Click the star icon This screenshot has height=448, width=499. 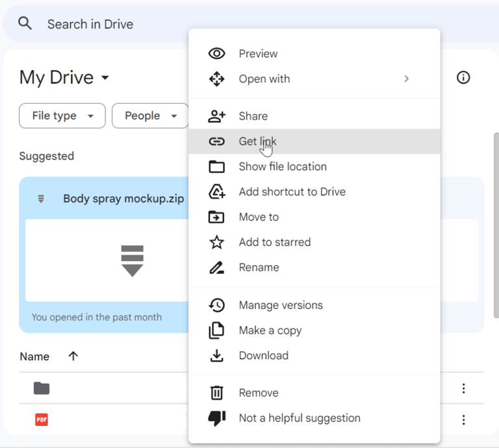click(x=217, y=242)
